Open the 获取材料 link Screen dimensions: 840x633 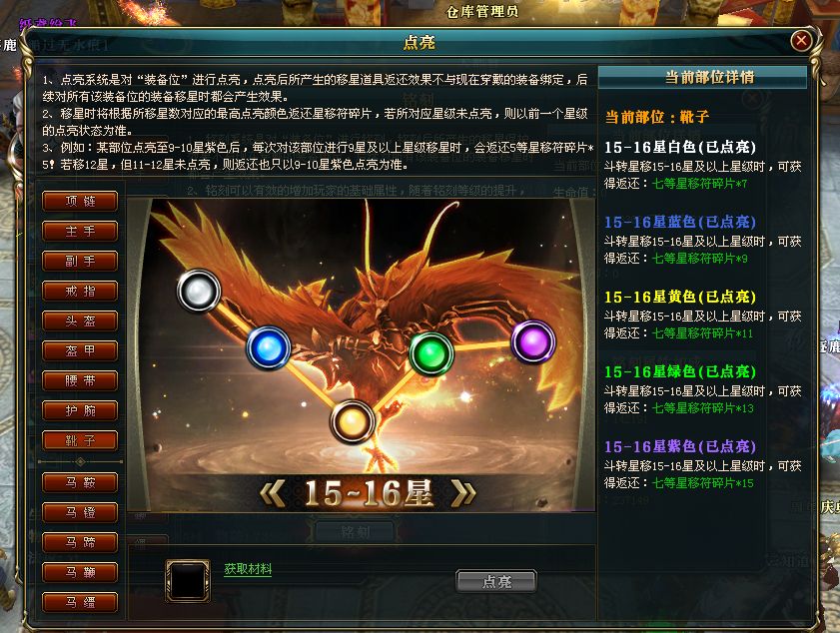(x=248, y=569)
